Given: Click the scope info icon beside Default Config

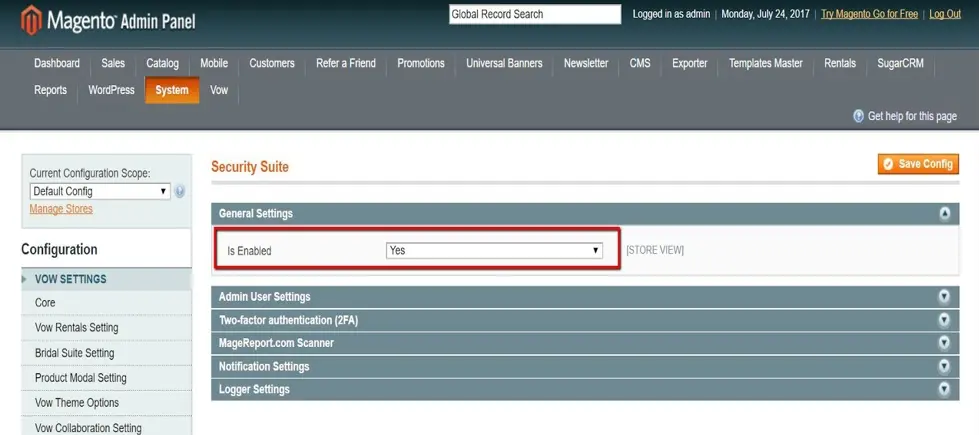Looking at the screenshot, I should (x=180, y=192).
